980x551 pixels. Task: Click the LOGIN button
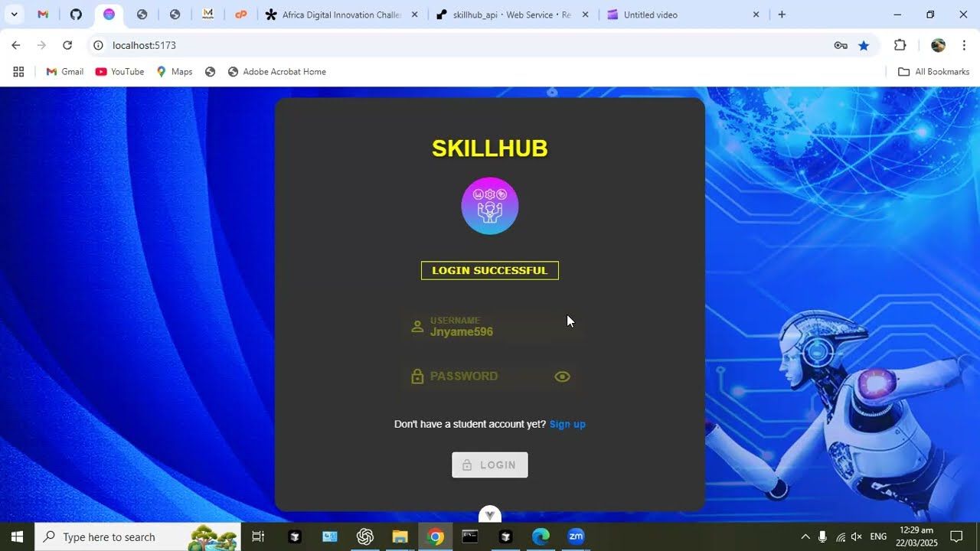click(490, 465)
